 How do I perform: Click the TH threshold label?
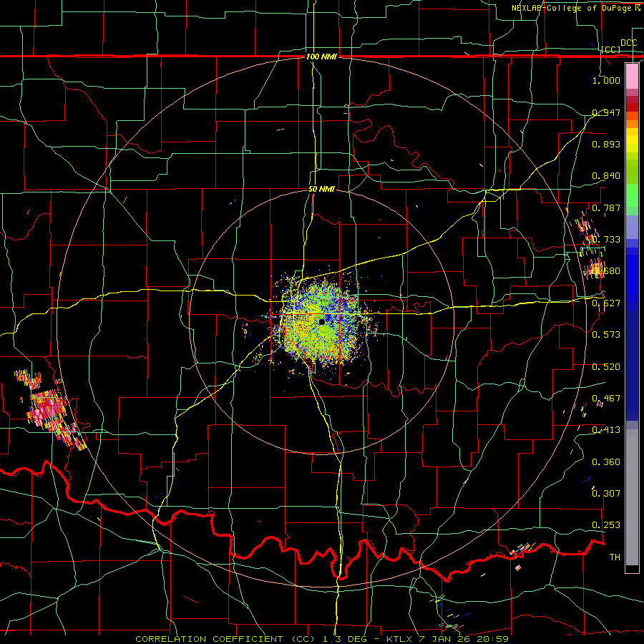tap(615, 557)
